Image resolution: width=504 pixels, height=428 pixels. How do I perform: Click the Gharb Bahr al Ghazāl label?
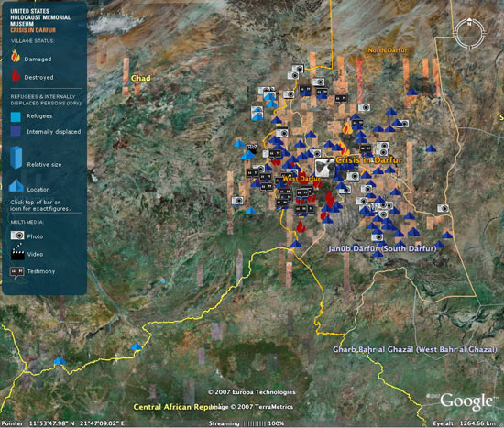414,349
